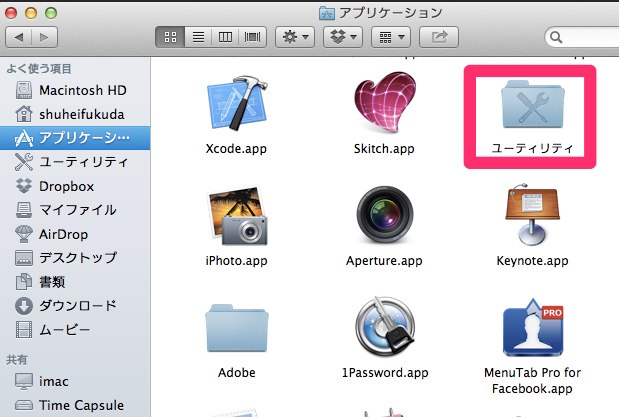Click the Share toolbar button
This screenshot has width=619, height=417.
tap(439, 37)
